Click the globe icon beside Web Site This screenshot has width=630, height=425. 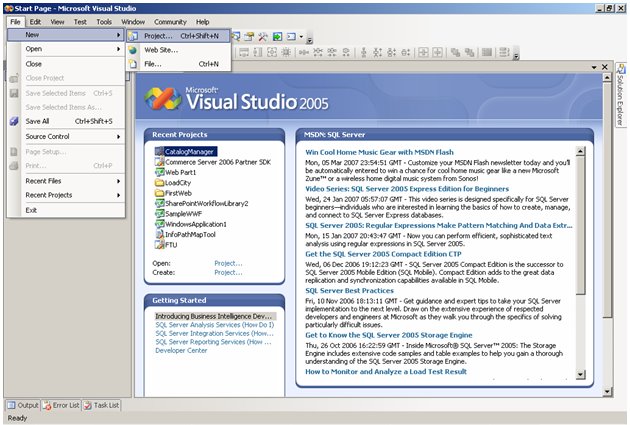[x=133, y=50]
